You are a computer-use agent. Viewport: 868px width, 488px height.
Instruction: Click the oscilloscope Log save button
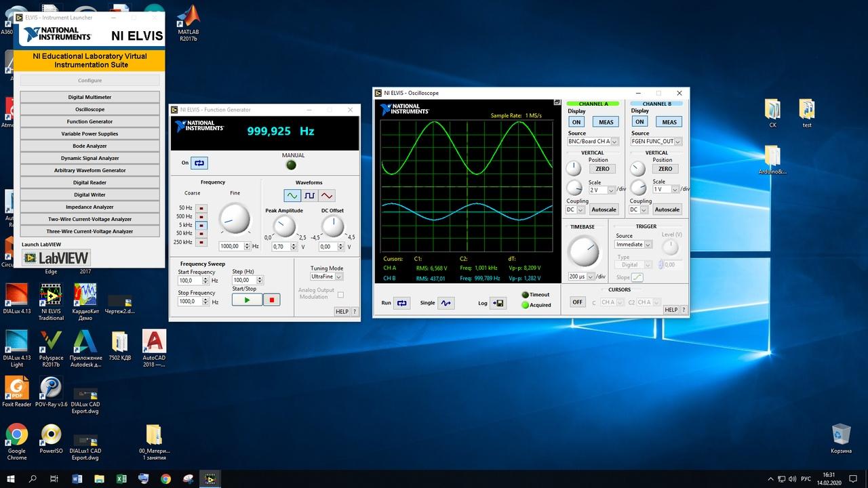tap(498, 303)
